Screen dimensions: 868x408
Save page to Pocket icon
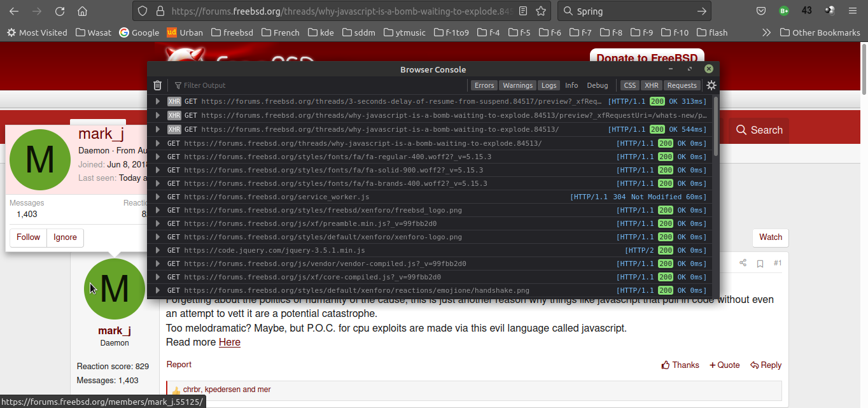click(761, 11)
